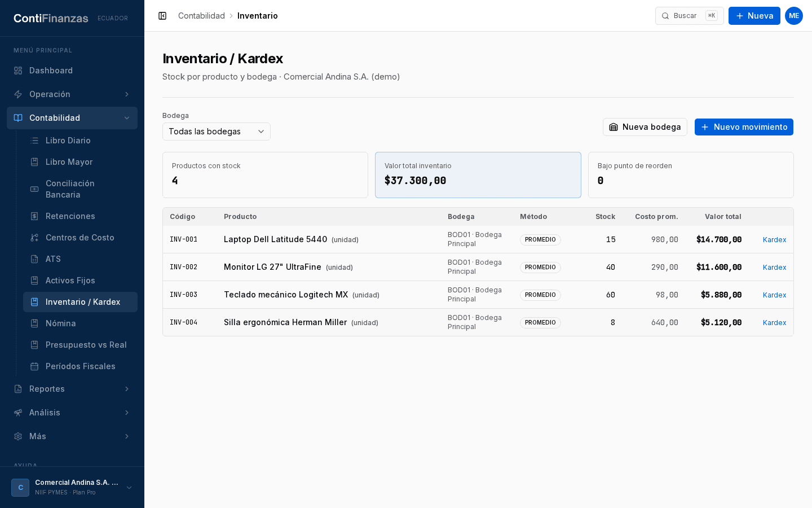The width and height of the screenshot is (812, 508).
Task: Open Kardex link for Laptop Dell Latitude
Action: tap(774, 240)
